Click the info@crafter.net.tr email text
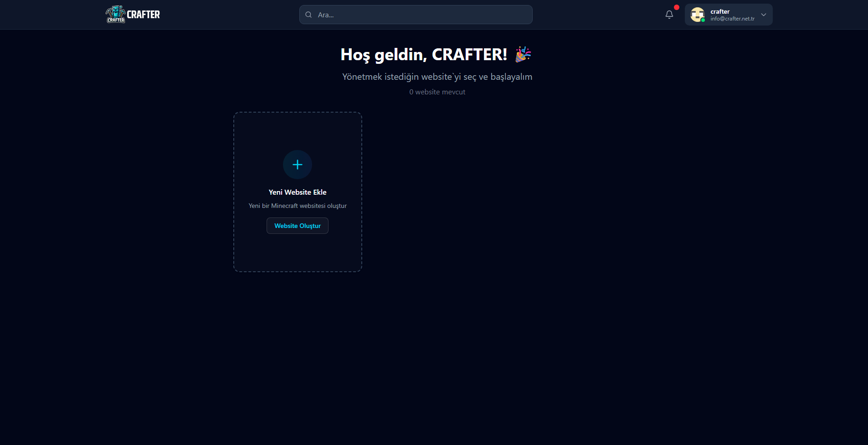The height and width of the screenshot is (445, 868). (732, 19)
